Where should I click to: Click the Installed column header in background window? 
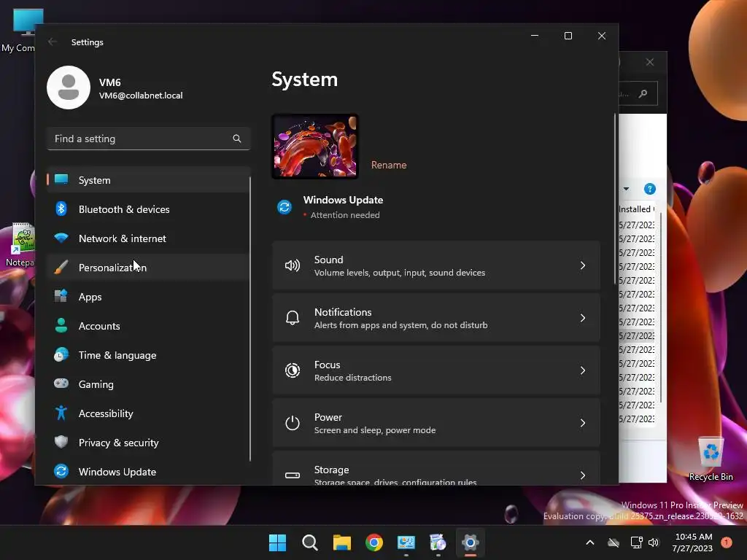(637, 209)
